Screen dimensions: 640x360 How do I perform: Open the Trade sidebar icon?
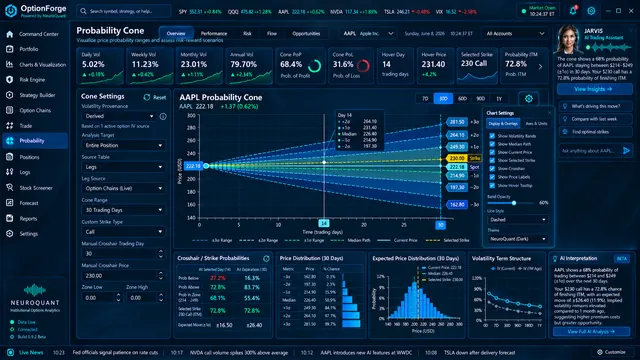10,126
